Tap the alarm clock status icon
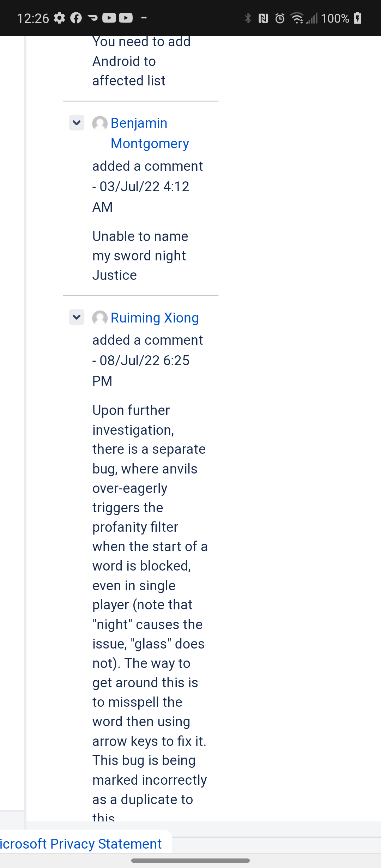 (280, 18)
